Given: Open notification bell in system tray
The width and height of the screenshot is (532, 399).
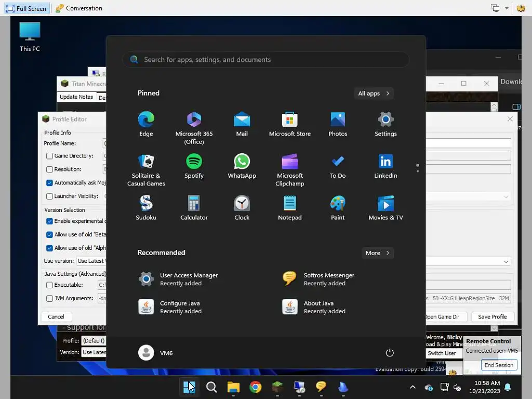Looking at the screenshot, I should (x=508, y=387).
